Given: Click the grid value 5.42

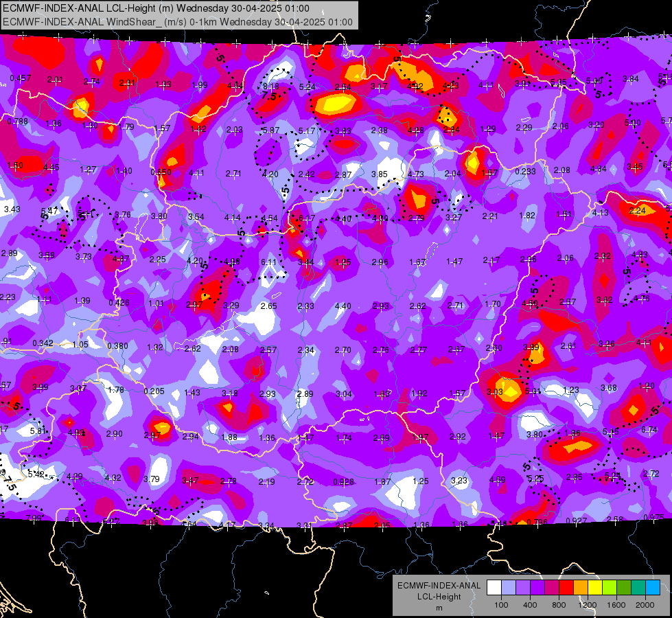Looking at the screenshot, I should pos(36,474).
